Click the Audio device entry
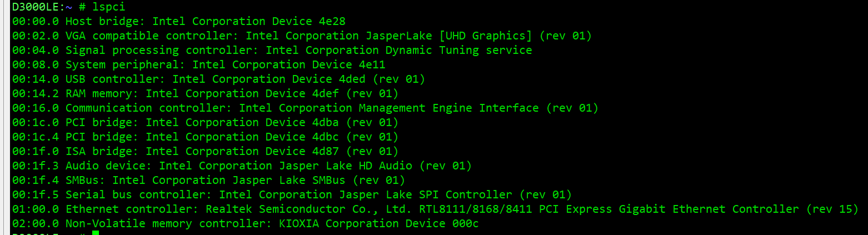Image resolution: width=868 pixels, height=235 pixels. point(242,166)
